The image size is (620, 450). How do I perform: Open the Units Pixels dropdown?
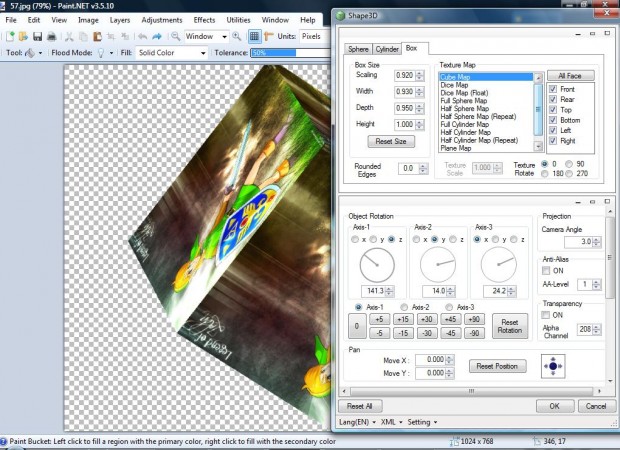pos(314,36)
